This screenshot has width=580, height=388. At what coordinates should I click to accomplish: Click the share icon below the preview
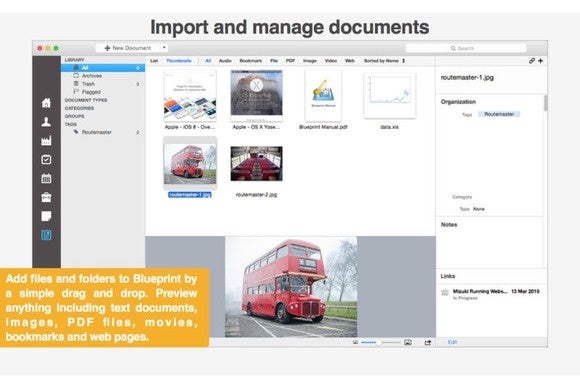click(428, 343)
